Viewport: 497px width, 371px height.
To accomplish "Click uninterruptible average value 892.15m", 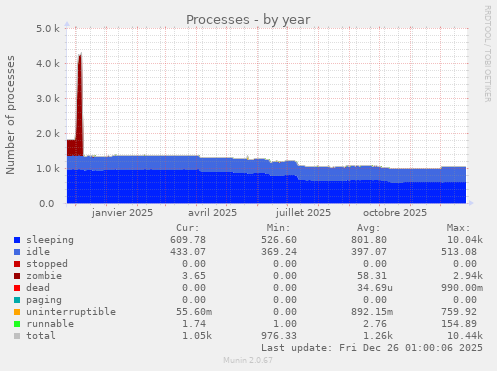I will coord(372,312).
